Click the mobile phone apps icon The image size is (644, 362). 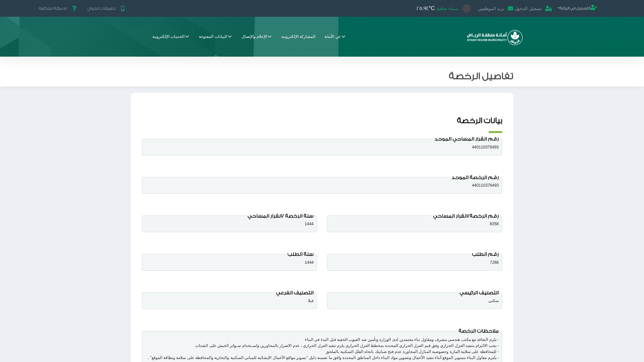123,8
